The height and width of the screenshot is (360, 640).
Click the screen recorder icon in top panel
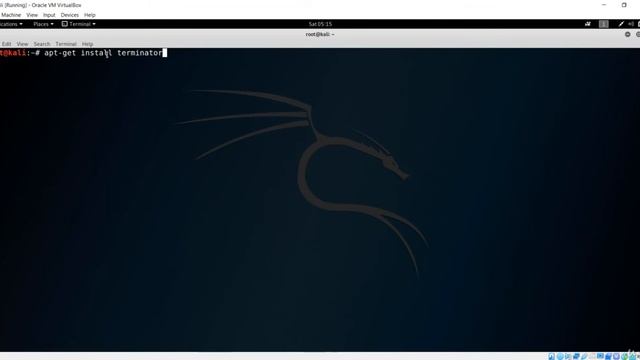pos(588,24)
